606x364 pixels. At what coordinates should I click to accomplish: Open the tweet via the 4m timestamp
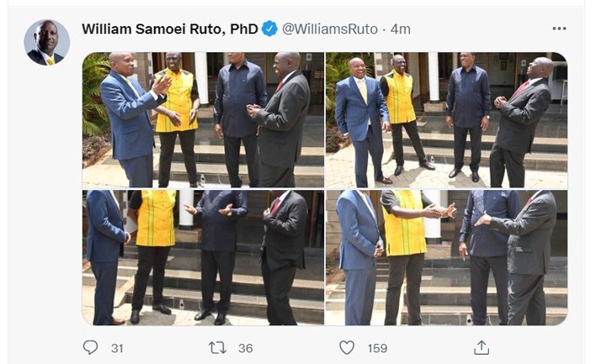click(401, 29)
